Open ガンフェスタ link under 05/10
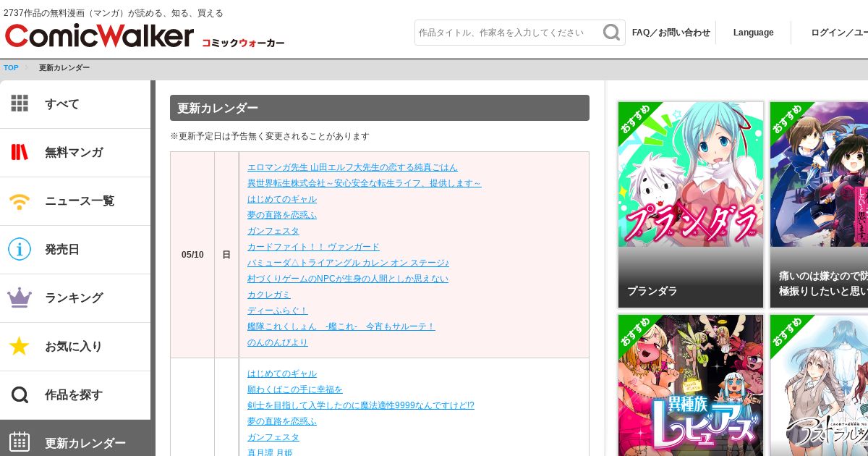 [x=273, y=231]
